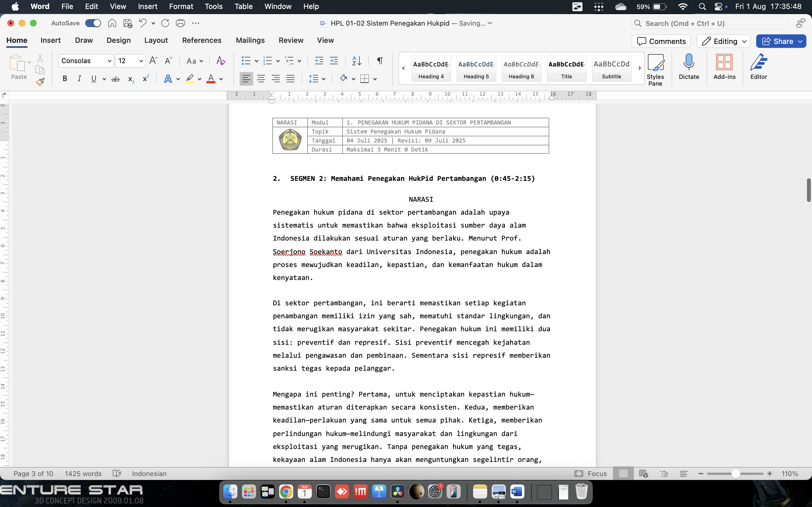The width and height of the screenshot is (812, 507).
Task: Toggle italic formatting
Action: pos(79,79)
